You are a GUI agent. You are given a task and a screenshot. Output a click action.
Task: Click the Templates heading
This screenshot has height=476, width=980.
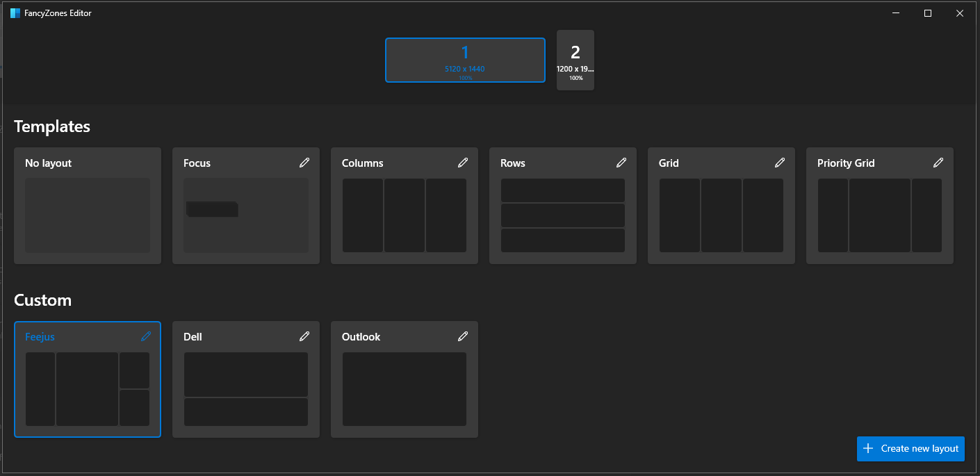pyautogui.click(x=52, y=126)
